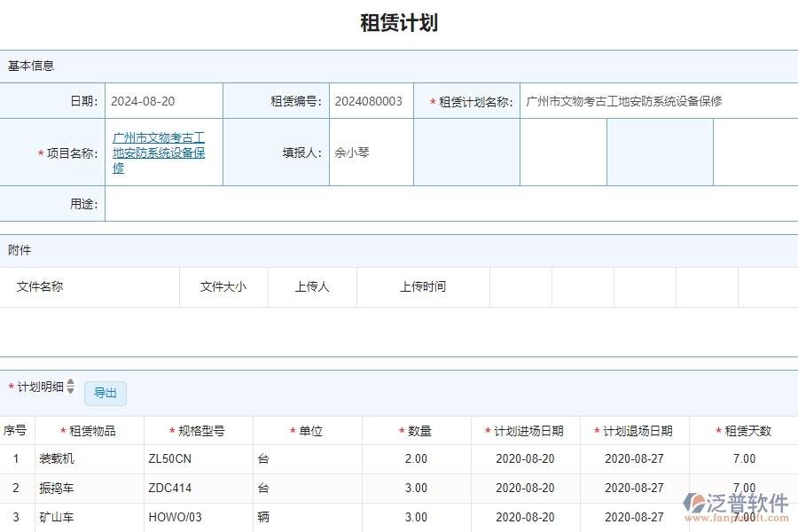Click the 上传时间 column header
The height and width of the screenshot is (532, 798).
click(421, 286)
